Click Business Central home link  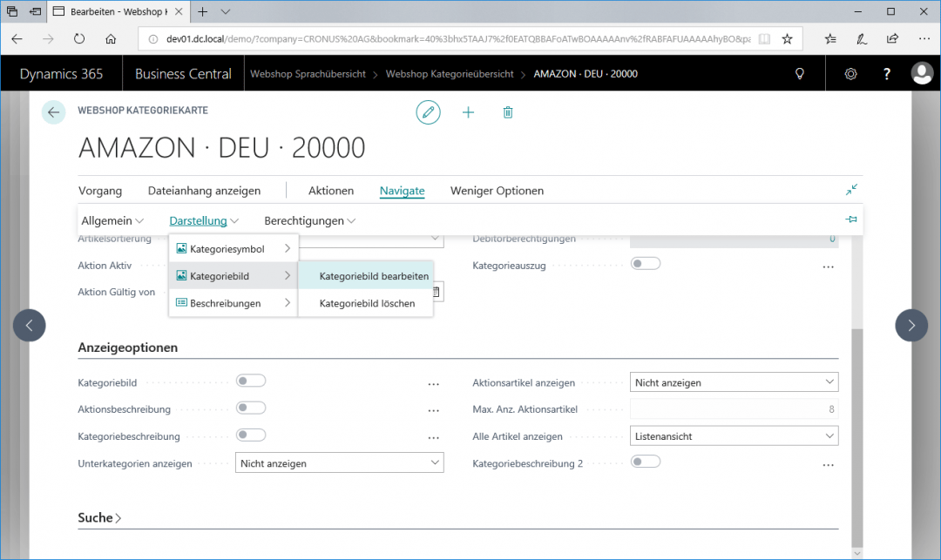[x=183, y=74]
